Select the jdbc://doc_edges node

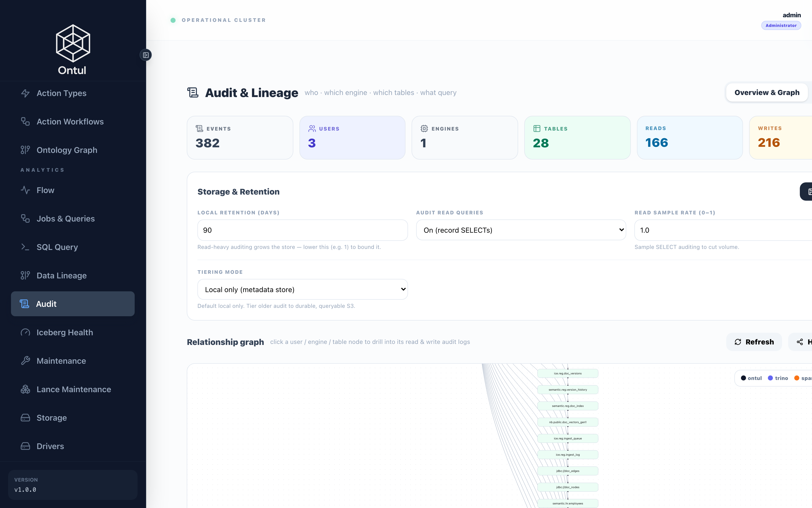(x=568, y=471)
